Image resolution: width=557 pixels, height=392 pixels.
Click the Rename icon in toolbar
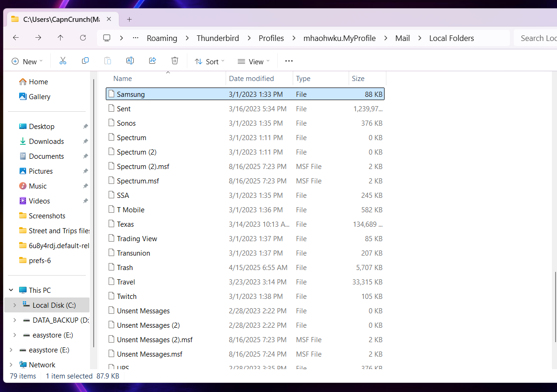point(130,61)
